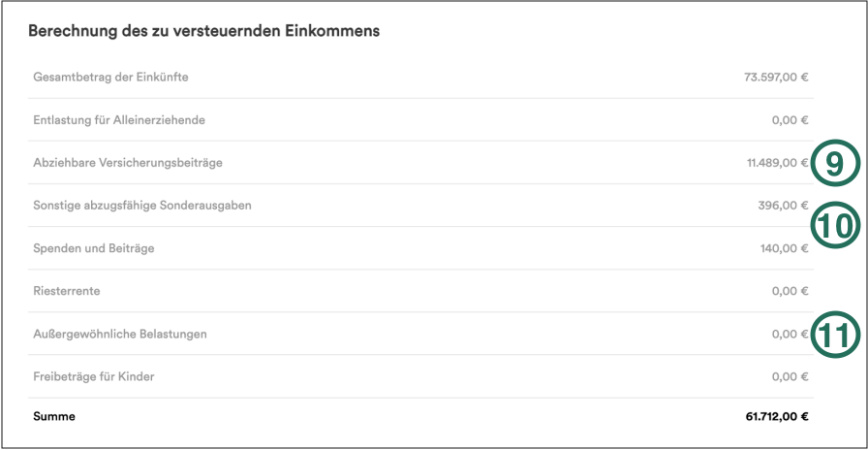
Task: Click Außergewöhnliche Belastungen label
Action: click(120, 335)
